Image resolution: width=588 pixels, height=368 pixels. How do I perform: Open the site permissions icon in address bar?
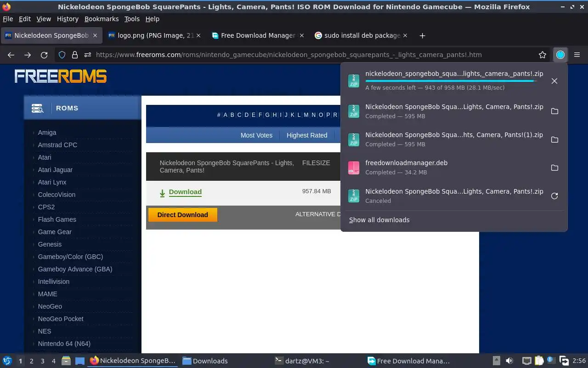[88, 55]
